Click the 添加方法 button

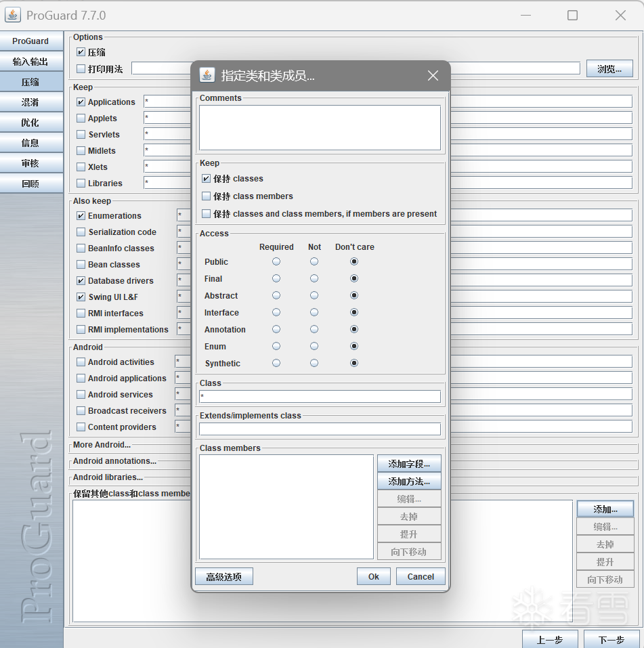coord(409,481)
